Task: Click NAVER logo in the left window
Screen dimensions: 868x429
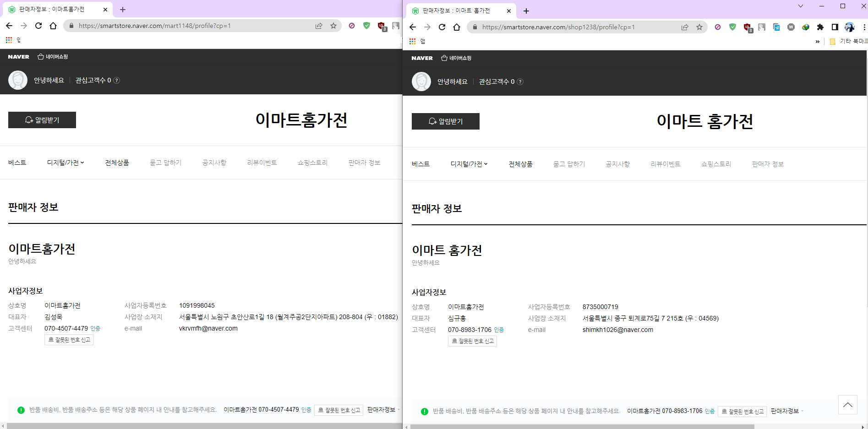Action: pos(18,57)
